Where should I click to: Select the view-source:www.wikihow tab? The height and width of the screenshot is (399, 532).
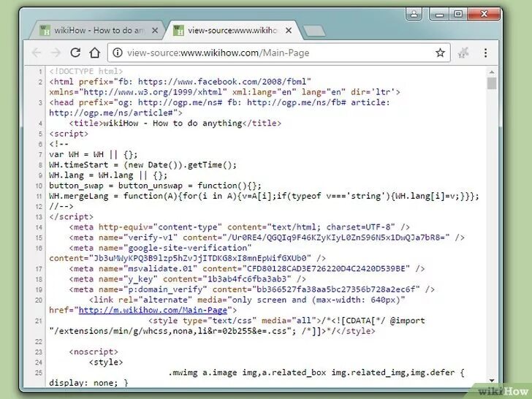pos(232,31)
